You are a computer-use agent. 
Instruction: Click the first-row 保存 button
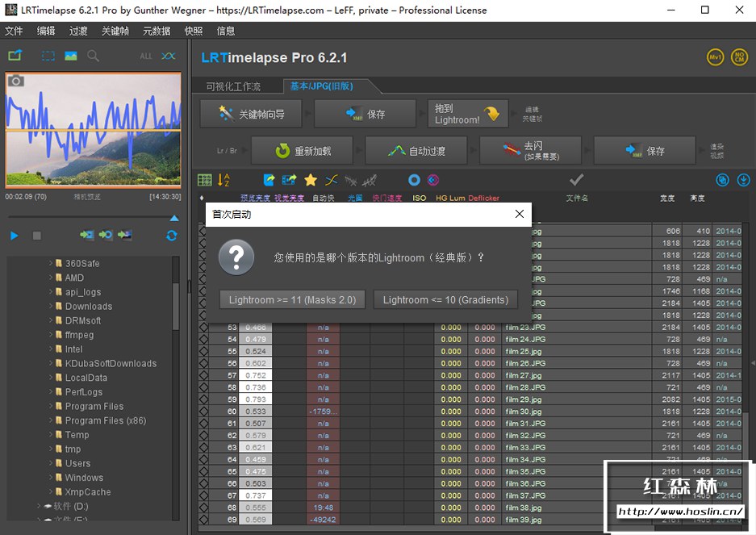(x=365, y=114)
